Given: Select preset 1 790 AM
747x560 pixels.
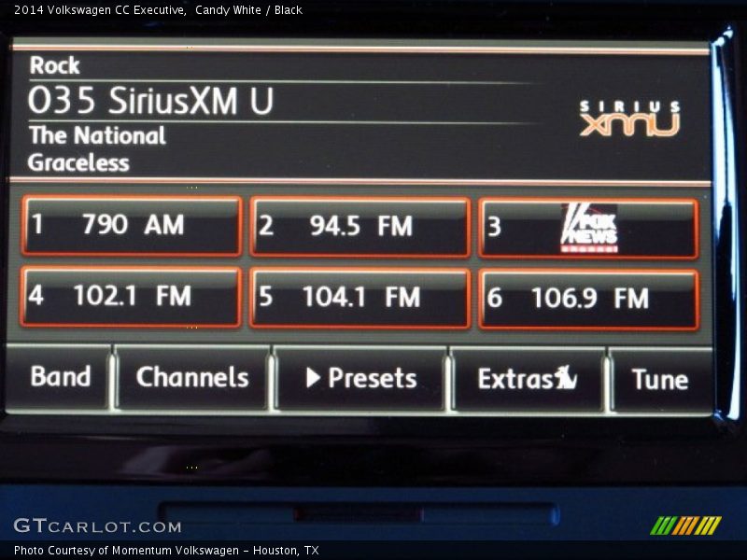Looking at the screenshot, I should (x=132, y=226).
